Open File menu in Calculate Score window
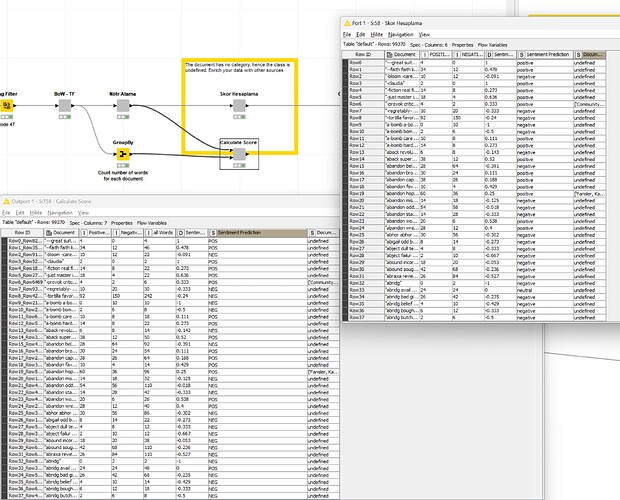The width and height of the screenshot is (620, 500). click(6, 213)
